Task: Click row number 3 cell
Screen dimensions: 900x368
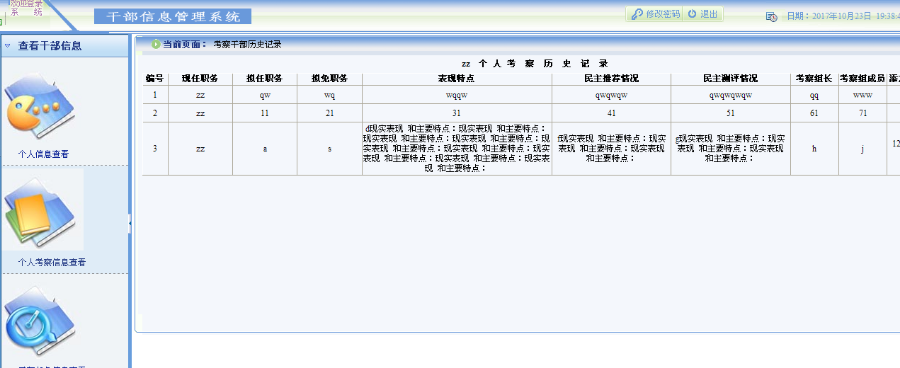Action: point(155,149)
